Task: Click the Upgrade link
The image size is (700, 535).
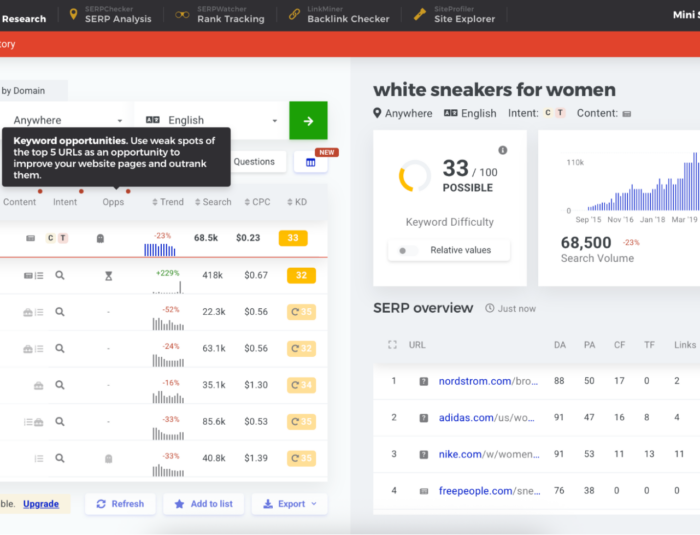Action: (x=41, y=504)
